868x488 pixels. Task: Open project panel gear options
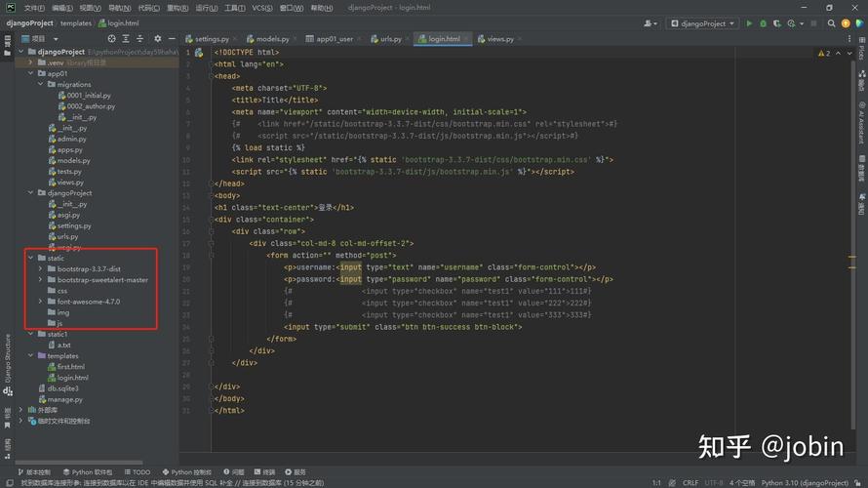(x=158, y=39)
